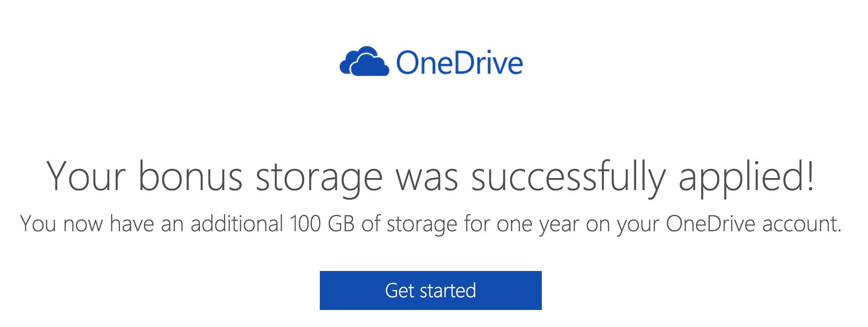
Task: Click 'OneDrive account' in the subtitle text
Action: click(x=753, y=223)
